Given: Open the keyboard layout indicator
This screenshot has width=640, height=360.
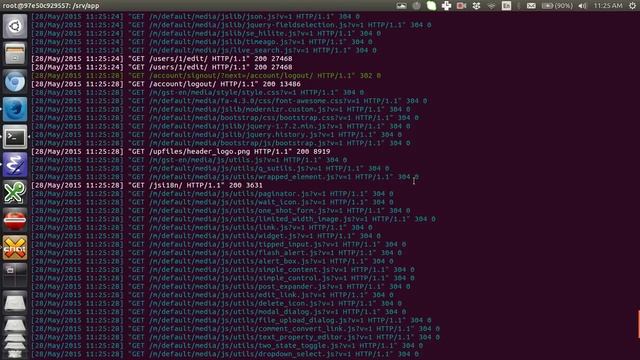Looking at the screenshot, I should click(507, 6).
